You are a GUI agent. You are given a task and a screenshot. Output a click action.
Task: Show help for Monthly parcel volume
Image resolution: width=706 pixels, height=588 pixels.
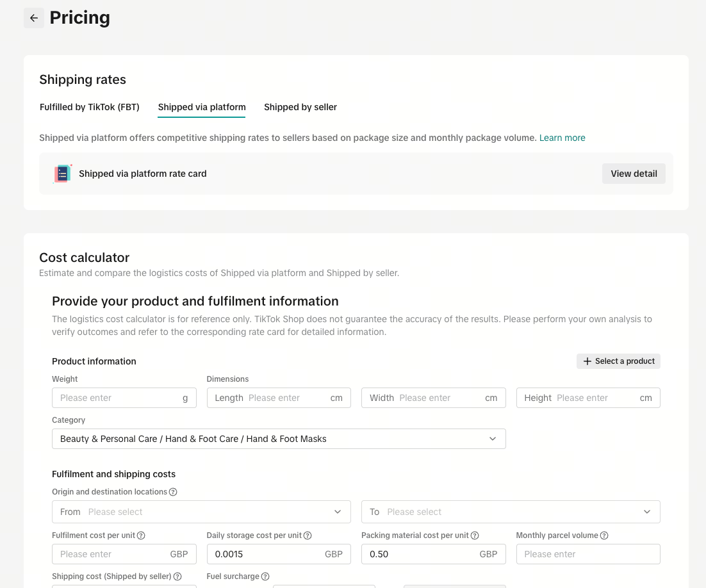(x=604, y=535)
